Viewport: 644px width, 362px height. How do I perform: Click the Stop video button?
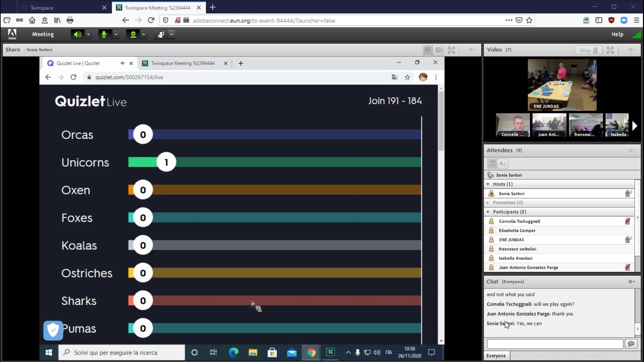point(589,50)
